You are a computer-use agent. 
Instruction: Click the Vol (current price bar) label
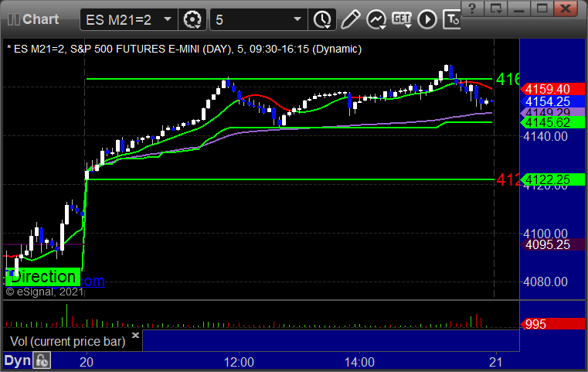pyautogui.click(x=67, y=341)
